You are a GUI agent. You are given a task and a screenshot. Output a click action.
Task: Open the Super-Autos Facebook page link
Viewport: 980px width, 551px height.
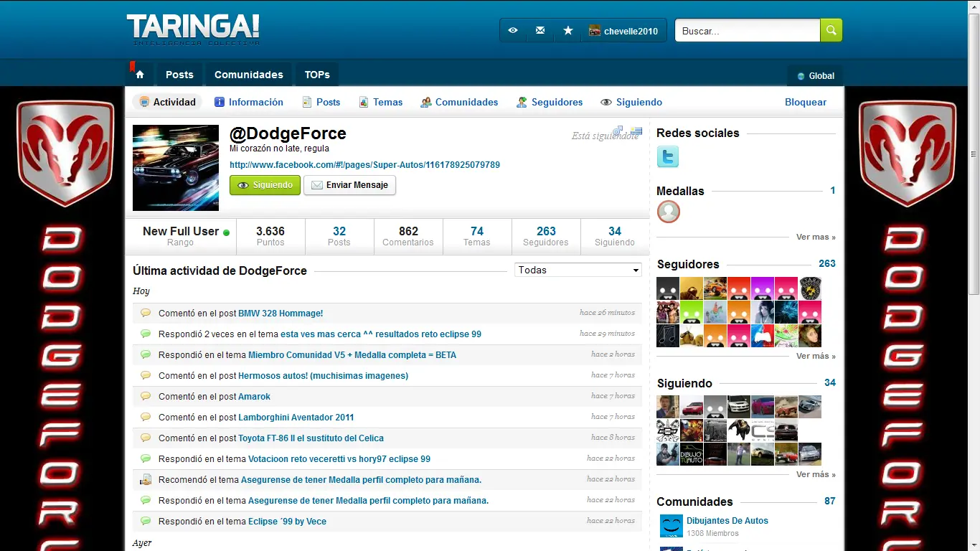364,165
